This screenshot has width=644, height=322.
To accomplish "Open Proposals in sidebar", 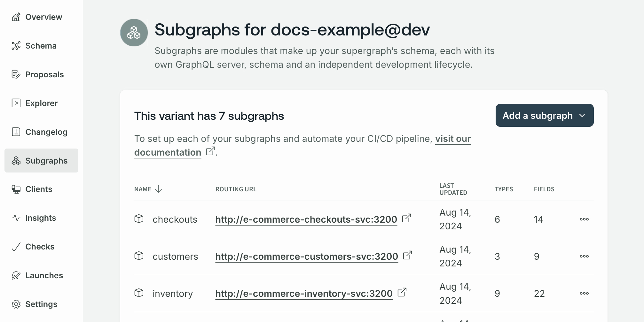I will pyautogui.click(x=42, y=74).
